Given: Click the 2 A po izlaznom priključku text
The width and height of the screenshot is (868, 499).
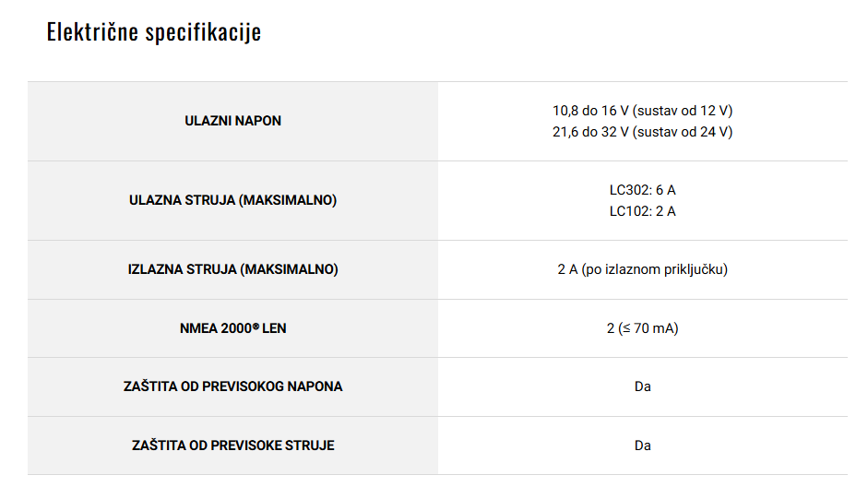Looking at the screenshot, I should [x=643, y=269].
